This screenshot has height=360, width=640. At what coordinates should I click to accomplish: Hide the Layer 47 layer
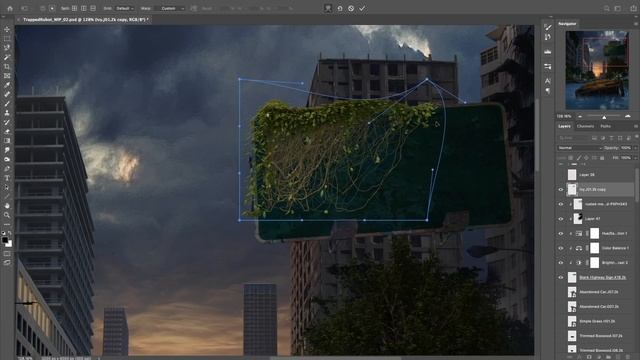(x=561, y=219)
